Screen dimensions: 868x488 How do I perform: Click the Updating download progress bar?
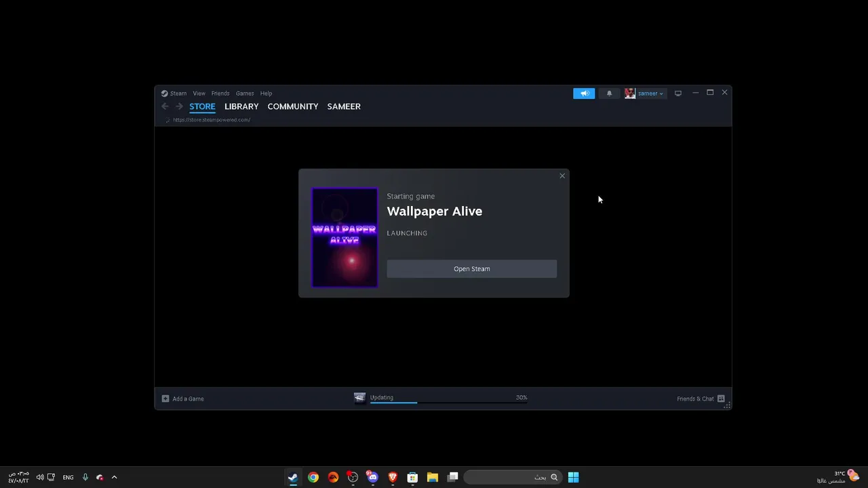click(x=448, y=403)
